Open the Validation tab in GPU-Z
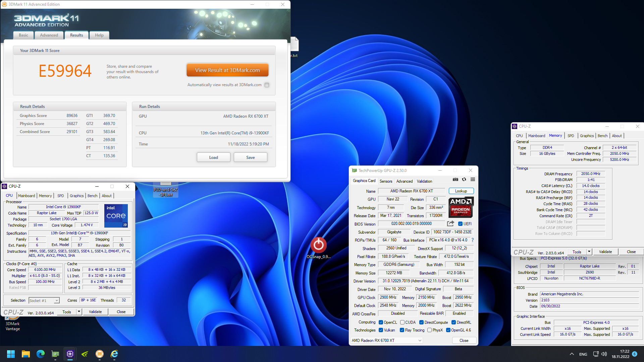The image size is (644, 362). [424, 181]
